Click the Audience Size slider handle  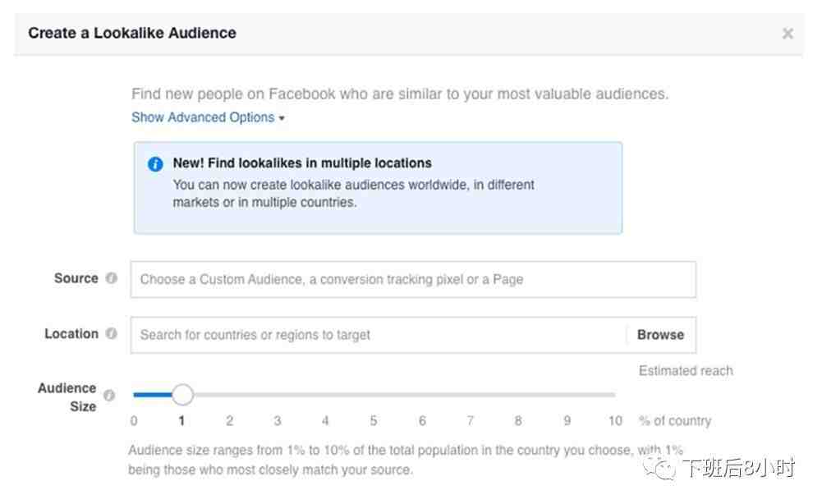point(182,395)
